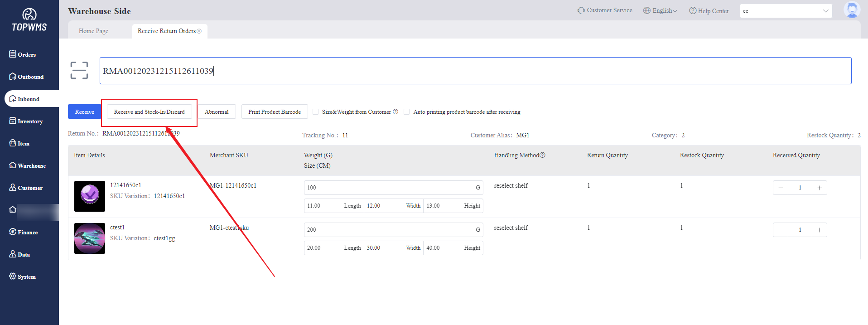Click the TOPWMS logo

(29, 20)
